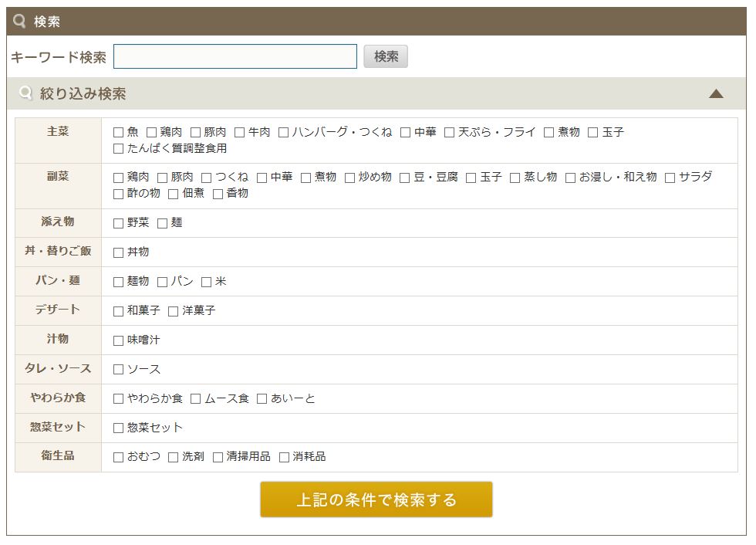The image size is (756, 545).
Task: Check the 洋菓子 checkbox in デザート
Action: point(174,311)
